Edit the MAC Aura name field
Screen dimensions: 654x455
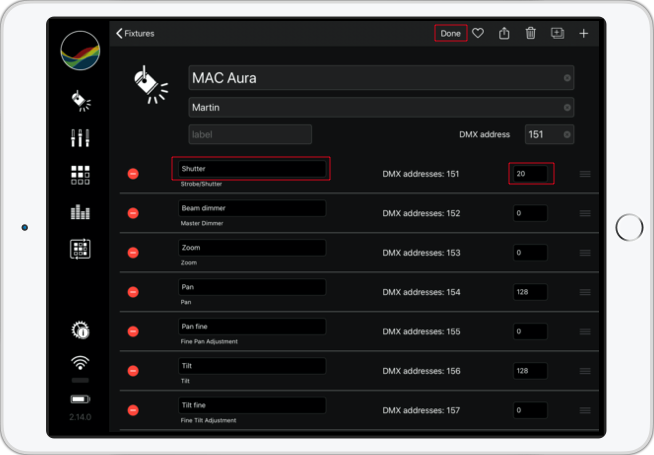381,78
